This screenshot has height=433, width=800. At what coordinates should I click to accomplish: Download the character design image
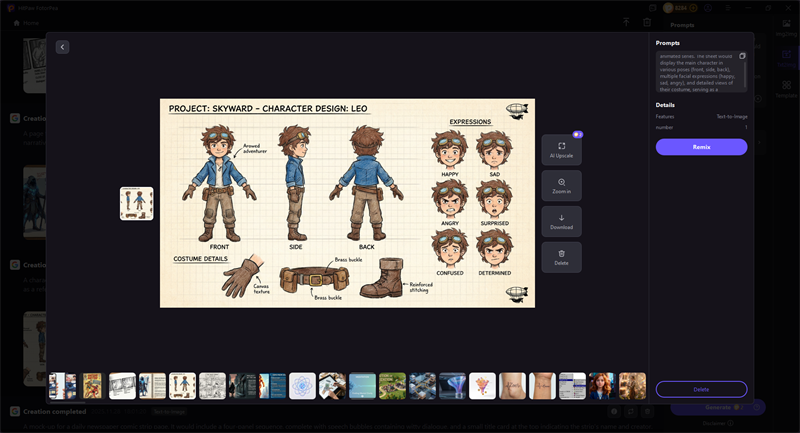[561, 221]
